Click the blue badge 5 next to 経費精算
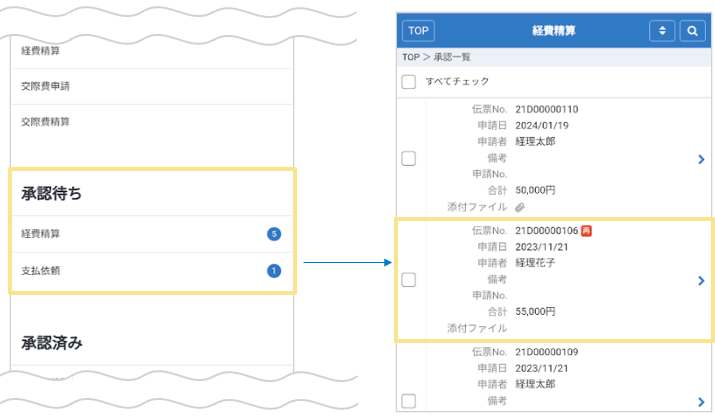This screenshot has height=418, width=715. [x=274, y=234]
